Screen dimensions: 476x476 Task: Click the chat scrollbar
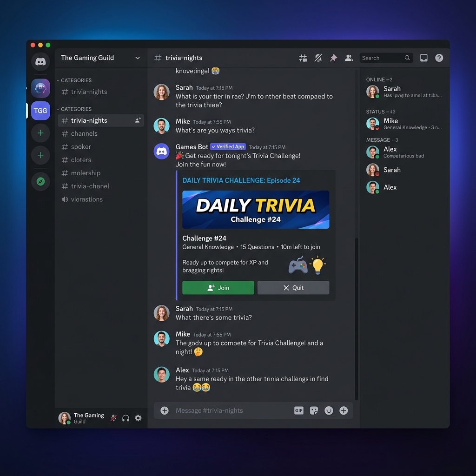[357, 319]
